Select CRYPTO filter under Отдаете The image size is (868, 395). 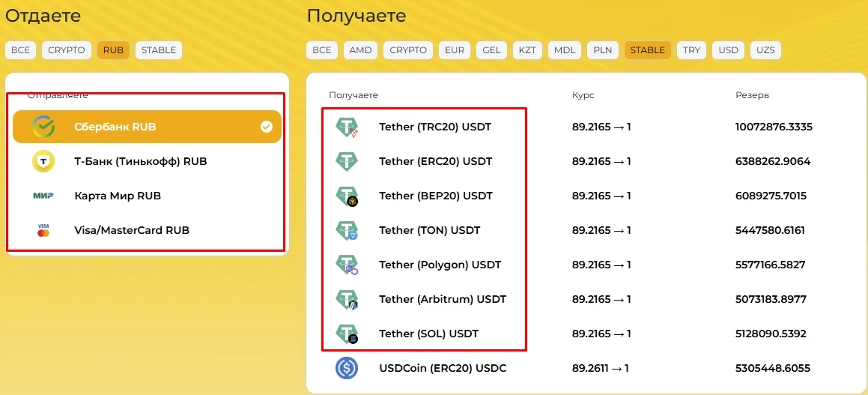point(67,50)
